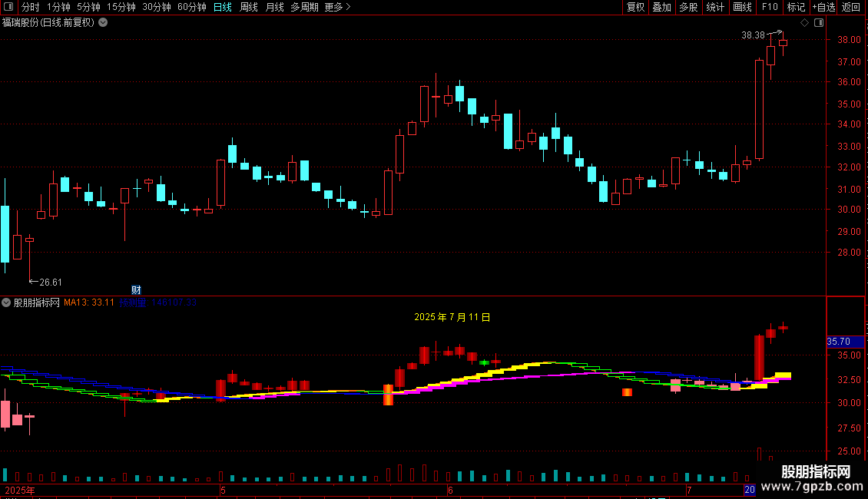The height and width of the screenshot is (499, 868).
Task: Activate the 画线 drawing tool
Action: [742, 7]
